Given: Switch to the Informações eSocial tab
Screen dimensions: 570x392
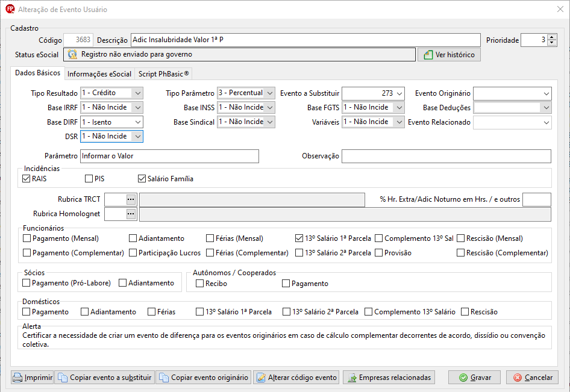Looking at the screenshot, I should (x=99, y=74).
